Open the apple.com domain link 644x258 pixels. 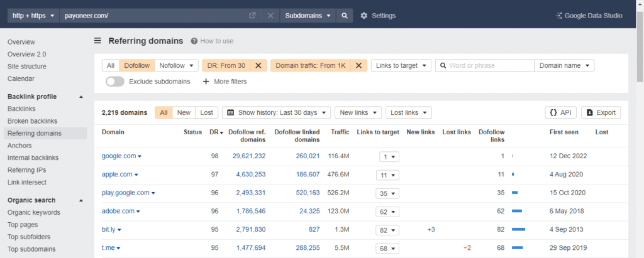(117, 175)
